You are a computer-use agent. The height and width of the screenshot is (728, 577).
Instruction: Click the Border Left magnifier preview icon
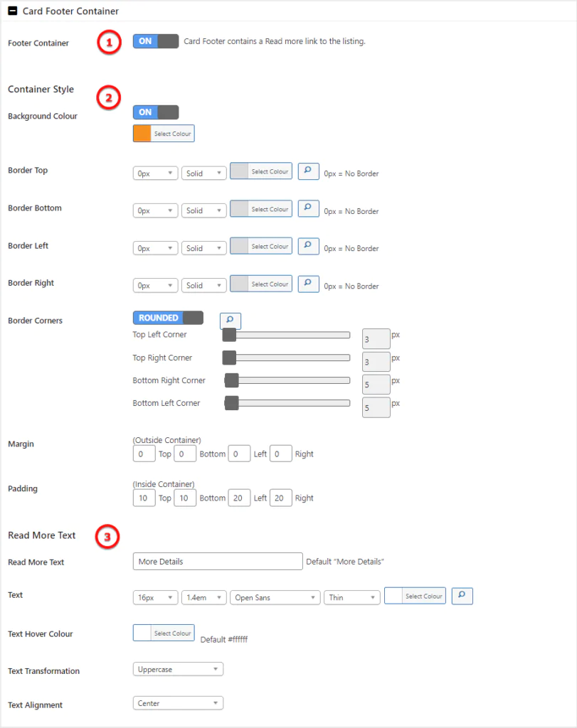[308, 246]
